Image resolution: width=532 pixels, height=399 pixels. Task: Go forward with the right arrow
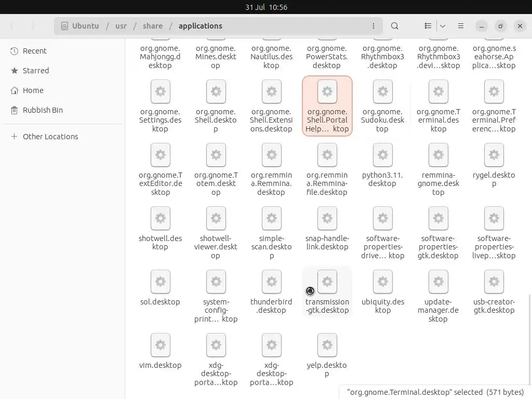[33, 26]
